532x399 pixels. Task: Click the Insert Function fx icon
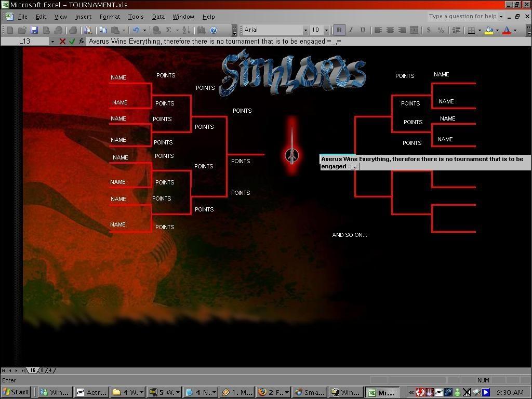82,41
